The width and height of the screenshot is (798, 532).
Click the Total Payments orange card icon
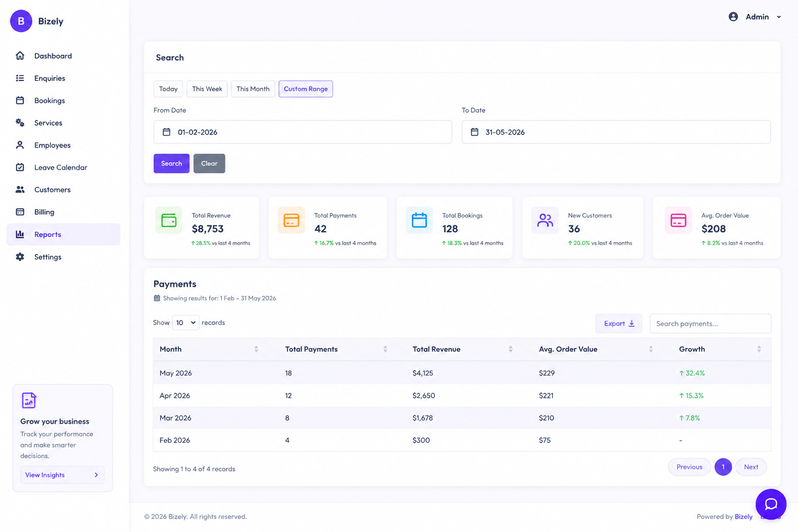click(291, 220)
